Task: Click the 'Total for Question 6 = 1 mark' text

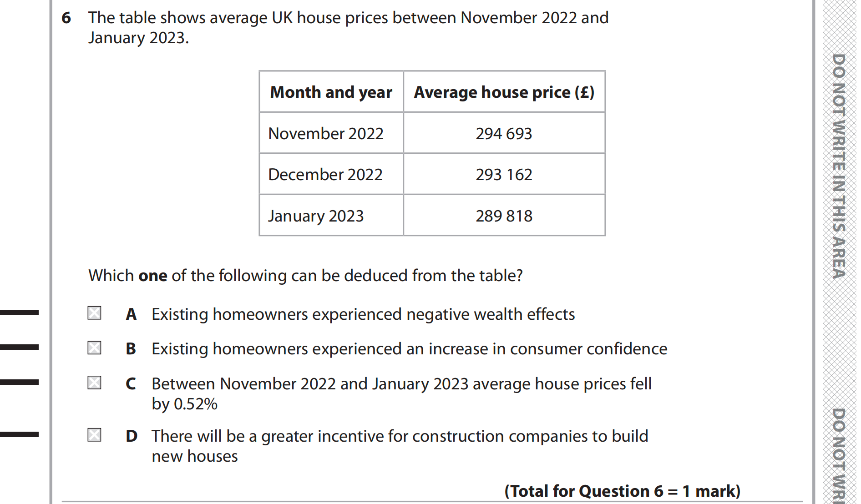Action: tap(622, 491)
